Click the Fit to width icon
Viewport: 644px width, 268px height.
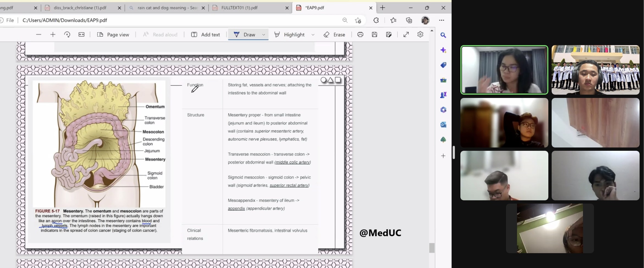click(81, 35)
